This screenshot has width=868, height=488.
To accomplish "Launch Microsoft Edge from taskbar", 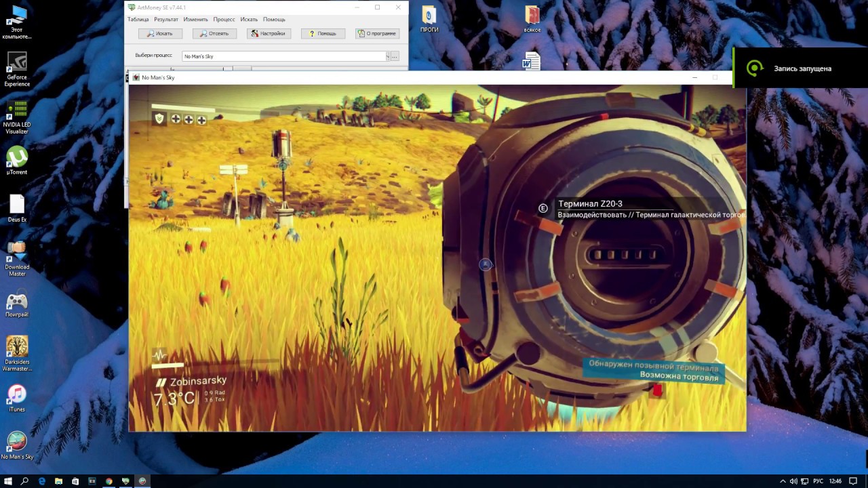I will 42,481.
